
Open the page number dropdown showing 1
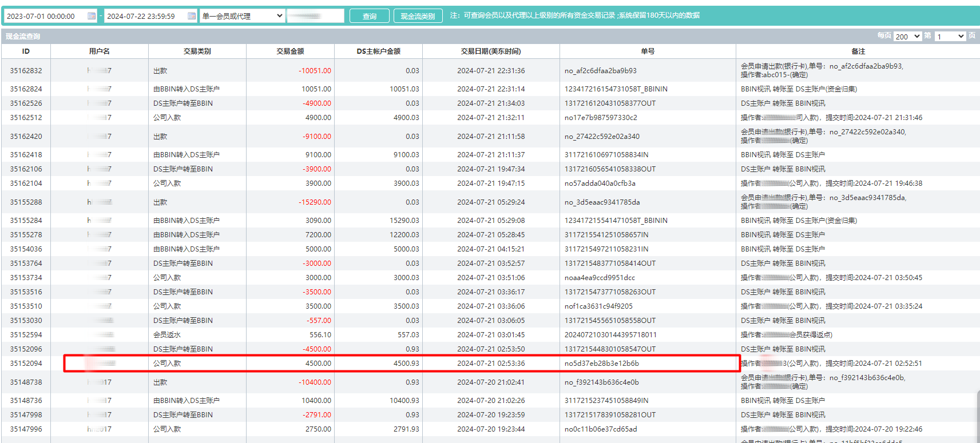(950, 37)
